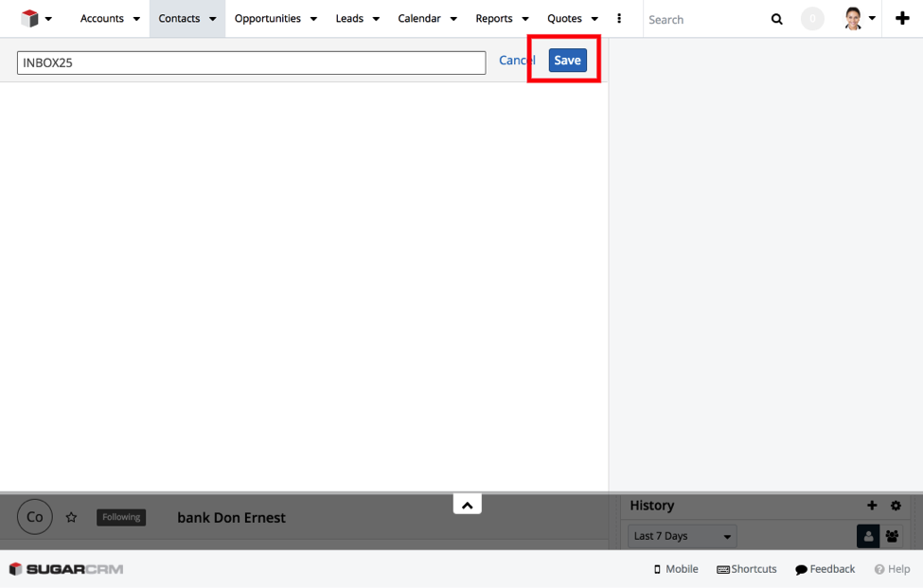Click the plus quick create icon
The image size is (923, 588).
point(902,18)
